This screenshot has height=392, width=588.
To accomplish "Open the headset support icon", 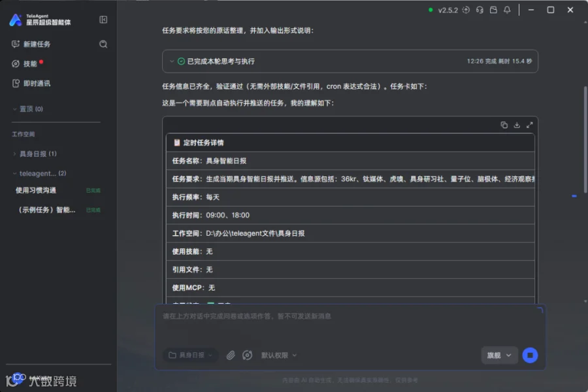I will [x=480, y=10].
